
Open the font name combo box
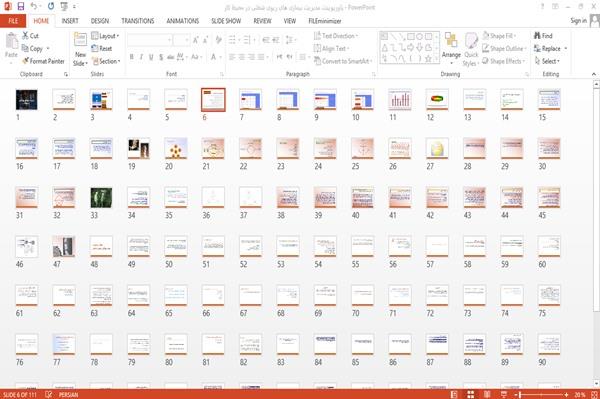[150, 40]
